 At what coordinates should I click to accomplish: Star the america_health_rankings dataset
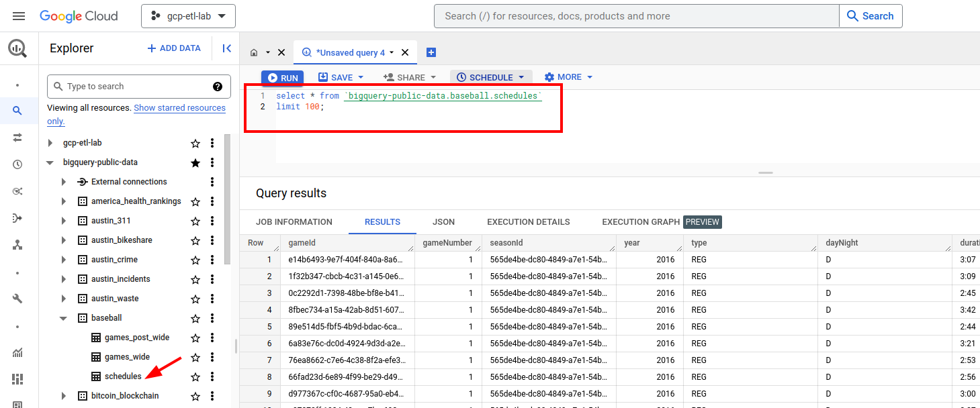tap(195, 201)
